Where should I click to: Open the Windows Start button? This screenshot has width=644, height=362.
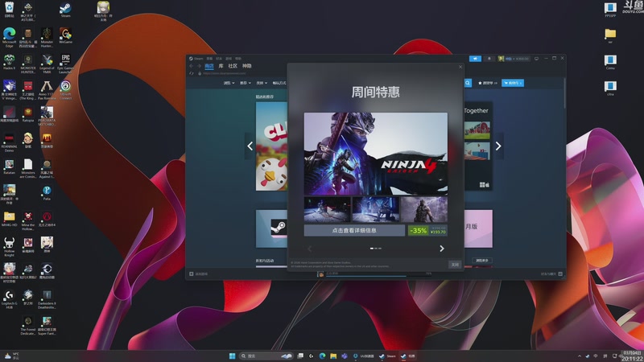pos(232,356)
